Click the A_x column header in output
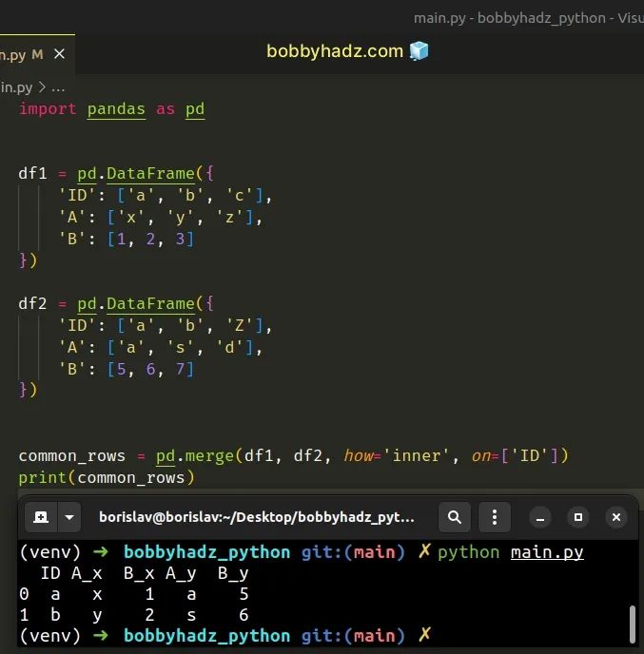The width and height of the screenshot is (644, 654). click(x=87, y=573)
